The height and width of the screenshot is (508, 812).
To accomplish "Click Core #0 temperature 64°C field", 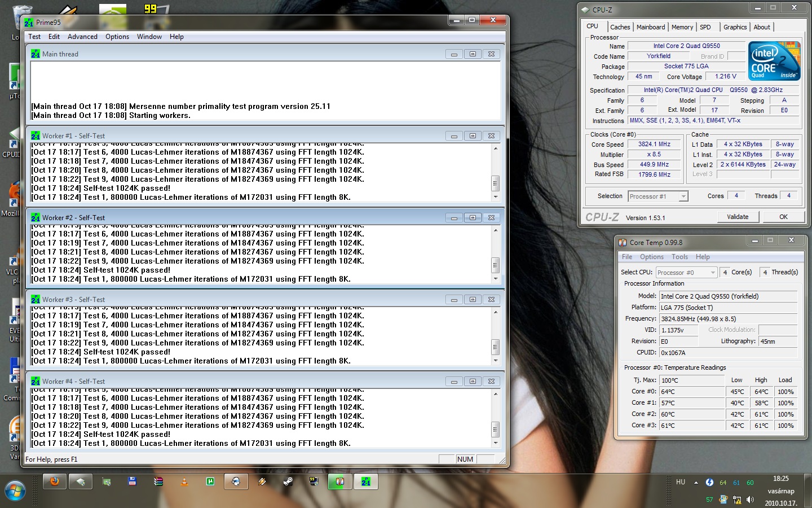I will pyautogui.click(x=692, y=392).
